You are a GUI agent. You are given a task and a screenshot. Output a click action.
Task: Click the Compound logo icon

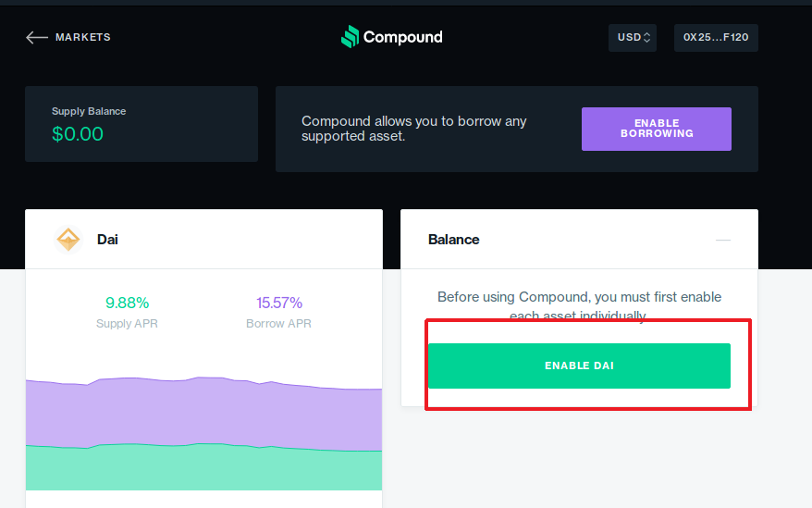coord(351,37)
